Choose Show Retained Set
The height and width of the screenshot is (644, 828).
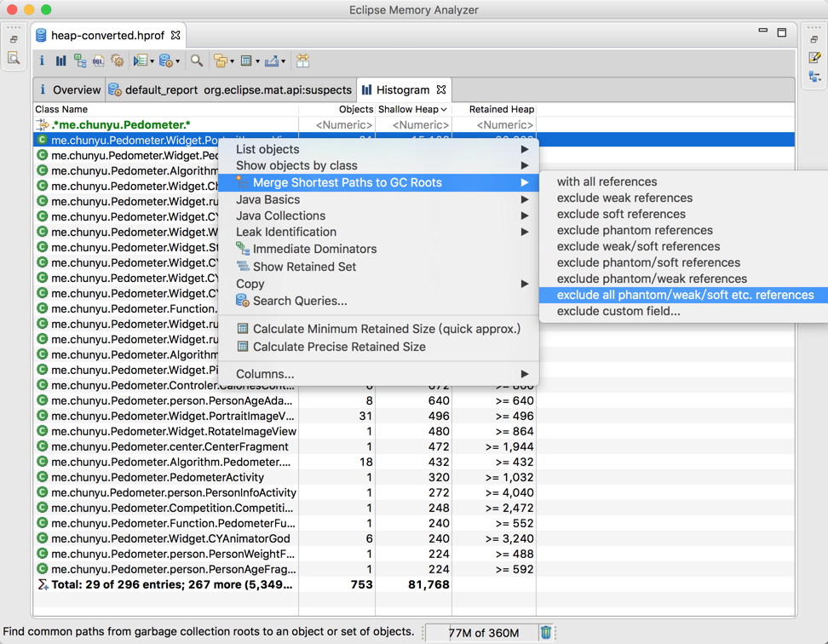(378, 267)
